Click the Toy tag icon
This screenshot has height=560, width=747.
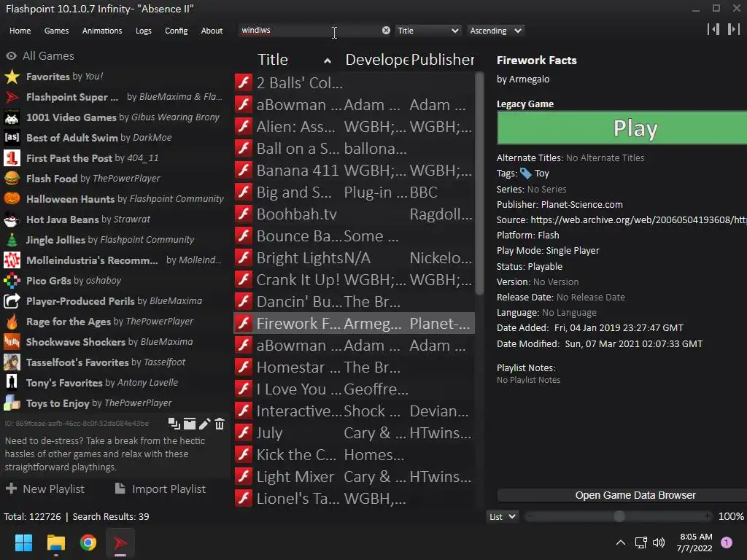coord(525,174)
